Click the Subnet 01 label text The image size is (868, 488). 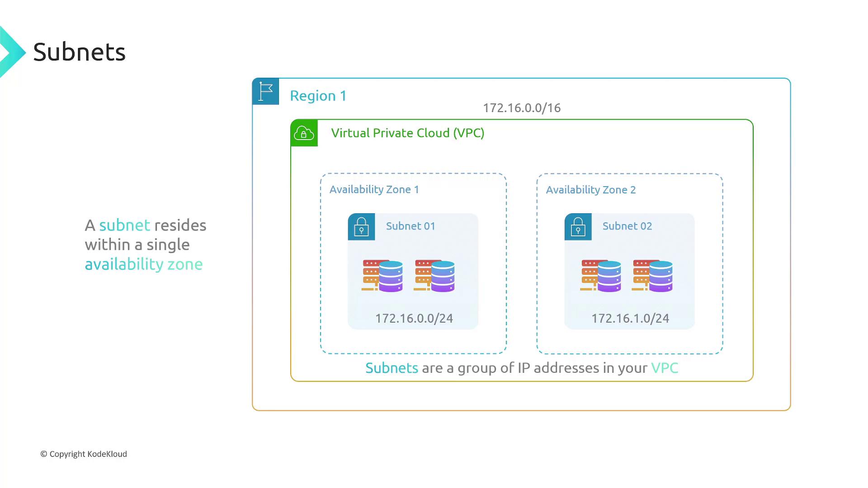point(410,226)
